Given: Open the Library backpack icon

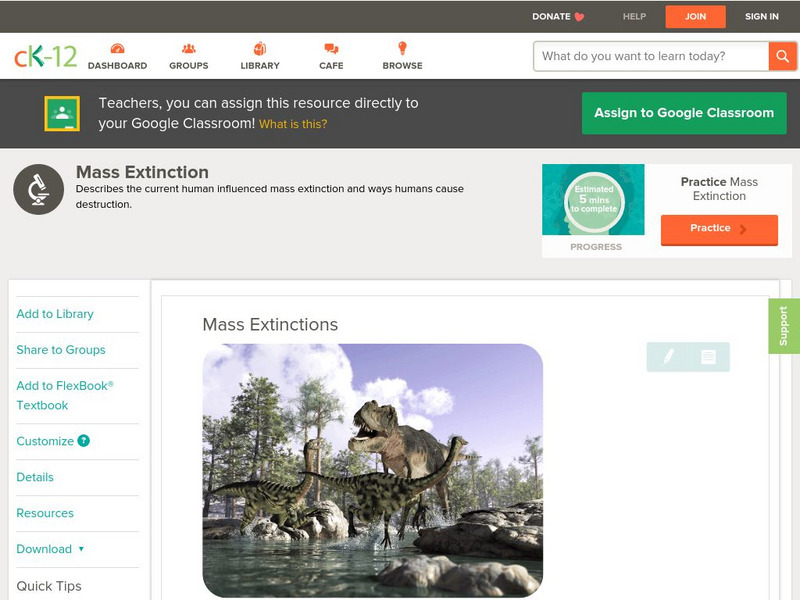Looking at the screenshot, I should coord(260,48).
